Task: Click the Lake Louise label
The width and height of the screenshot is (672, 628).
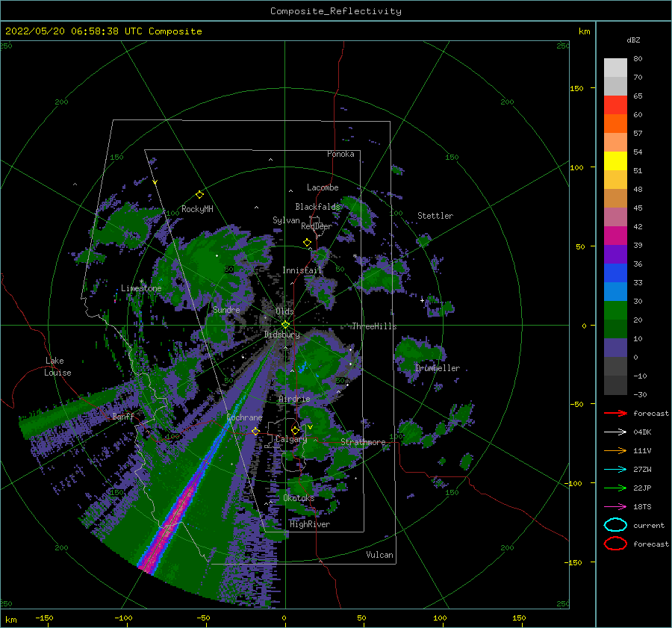Action: click(x=57, y=367)
